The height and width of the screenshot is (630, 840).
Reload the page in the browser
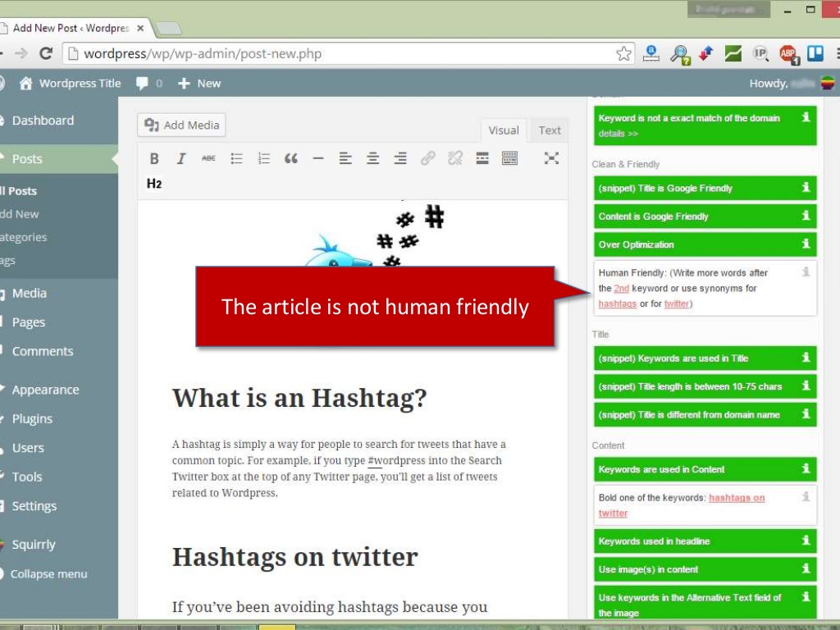point(46,53)
